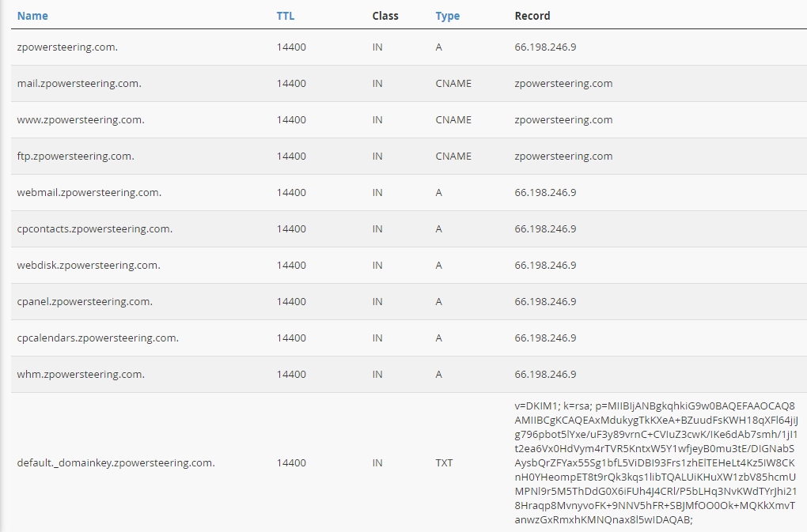Sort records by Type column header

coord(447,16)
